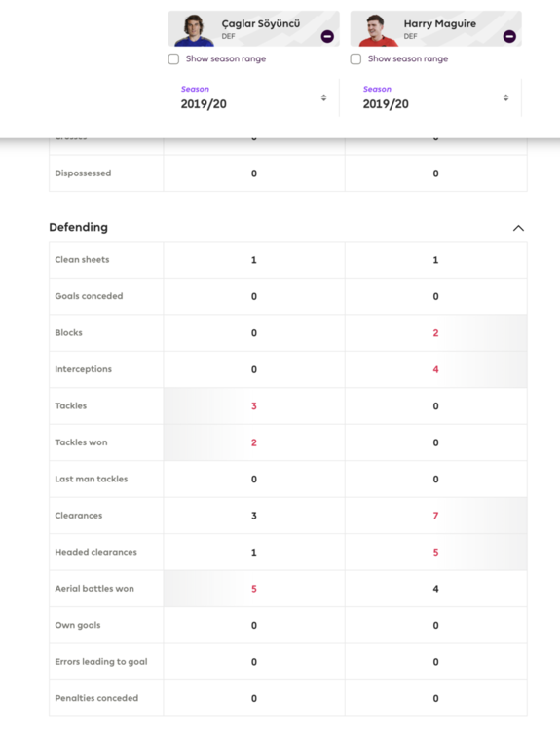
Task: Click the Aerial battles won label
Action: click(94, 589)
